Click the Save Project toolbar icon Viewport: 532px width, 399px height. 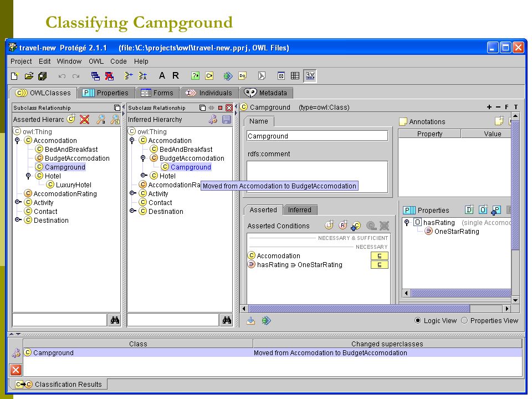coord(43,76)
